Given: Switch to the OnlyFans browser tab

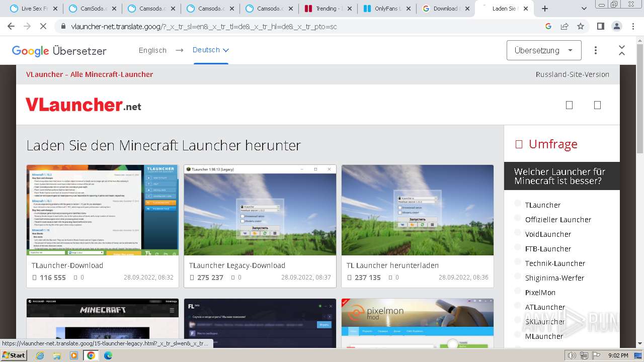Looking at the screenshot, I should (x=386, y=9).
